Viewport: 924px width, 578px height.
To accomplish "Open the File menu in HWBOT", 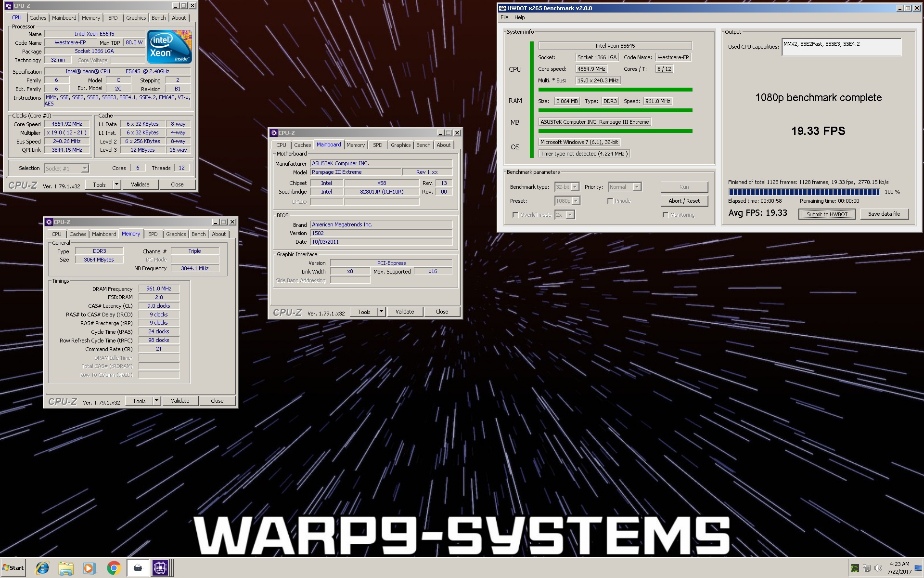I will coord(504,17).
